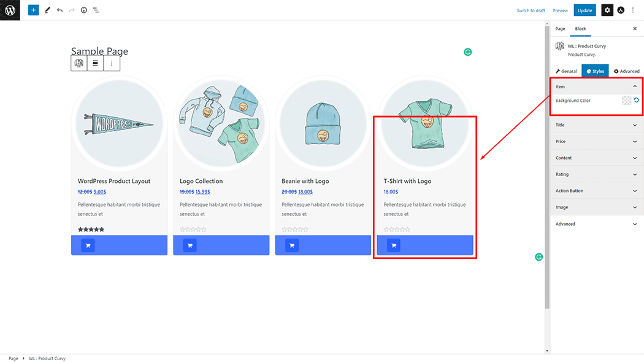Switch to the Page sidebar tab
The height and width of the screenshot is (362, 644).
pos(560,29)
